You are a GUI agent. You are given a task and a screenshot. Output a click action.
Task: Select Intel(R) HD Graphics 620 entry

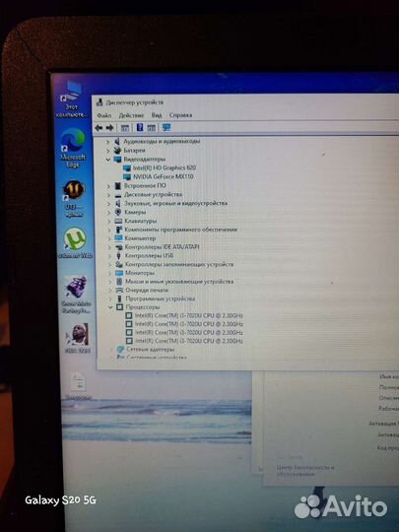165,167
